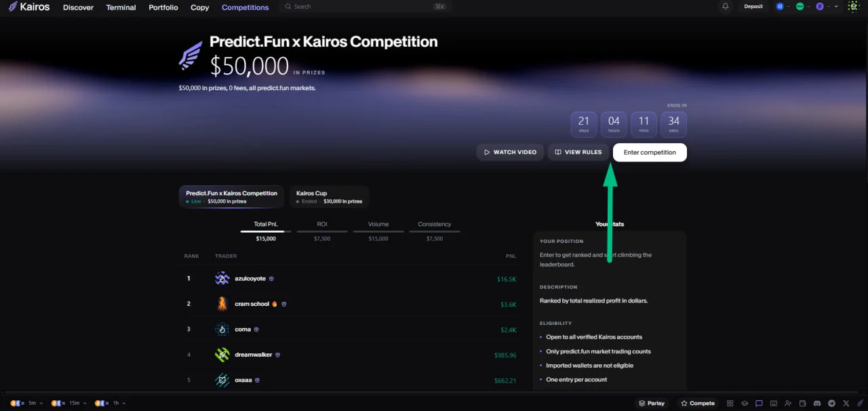Open the grid layout icon in bottom bar
The image size is (868, 411).
(730, 403)
